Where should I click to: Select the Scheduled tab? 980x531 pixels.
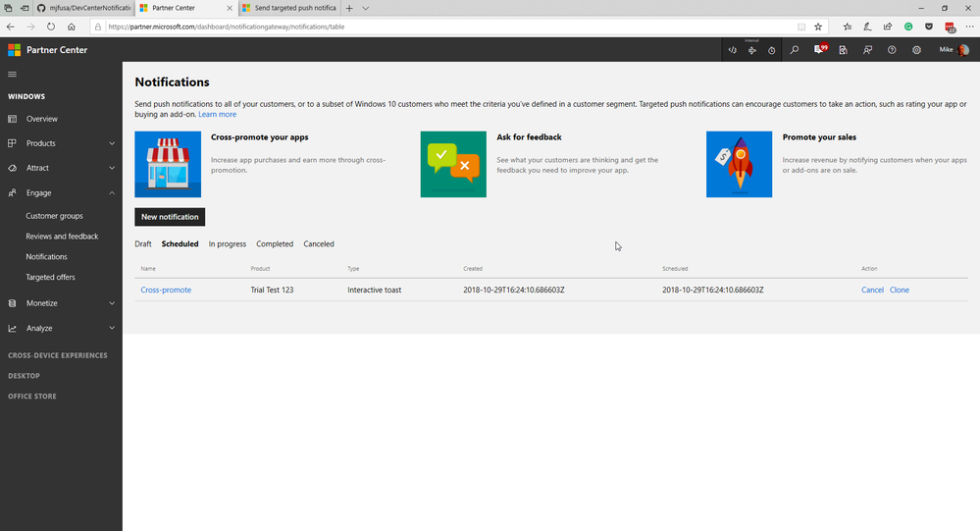point(180,244)
